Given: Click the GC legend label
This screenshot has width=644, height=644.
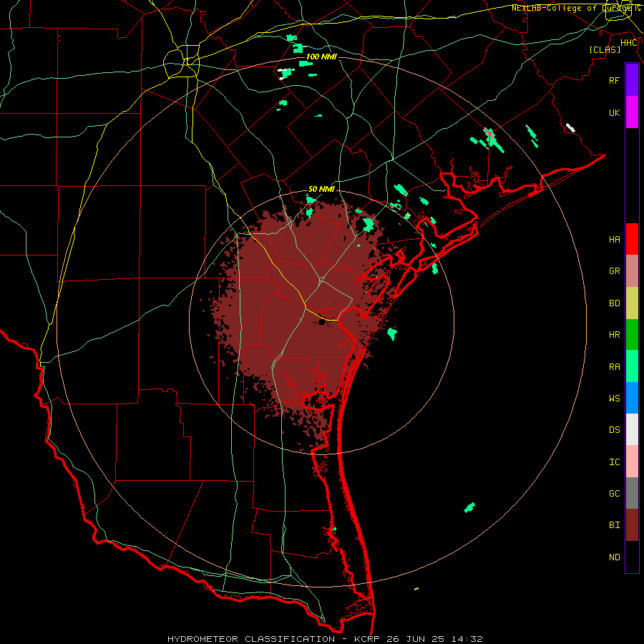Looking at the screenshot, I should tap(614, 494).
